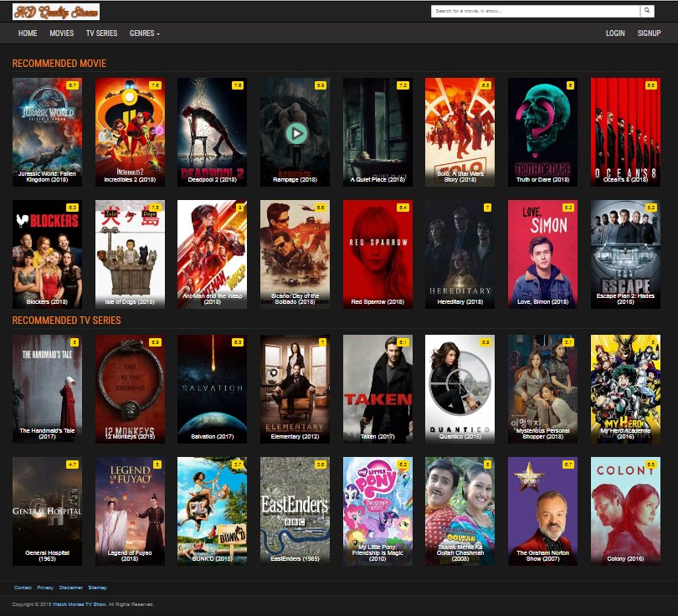Screen dimensions: 678x616
Task: Open the Love, Simon poster
Action: pyautogui.click(x=542, y=254)
